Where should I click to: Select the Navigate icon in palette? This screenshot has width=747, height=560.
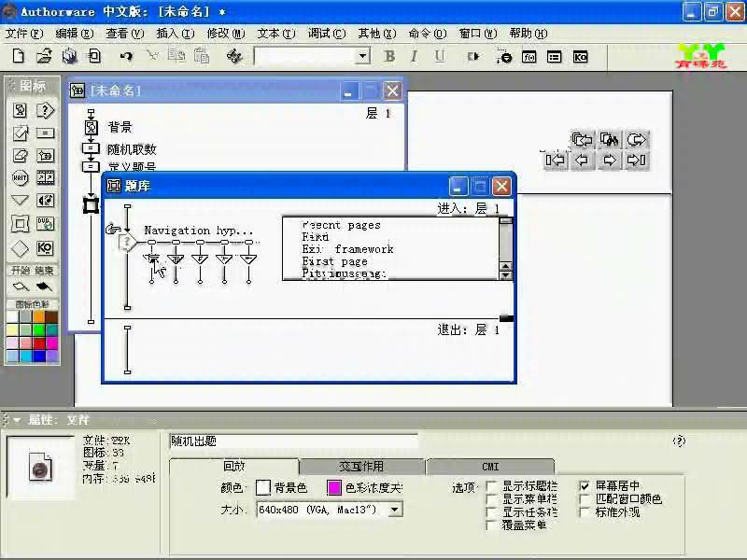tap(20, 200)
